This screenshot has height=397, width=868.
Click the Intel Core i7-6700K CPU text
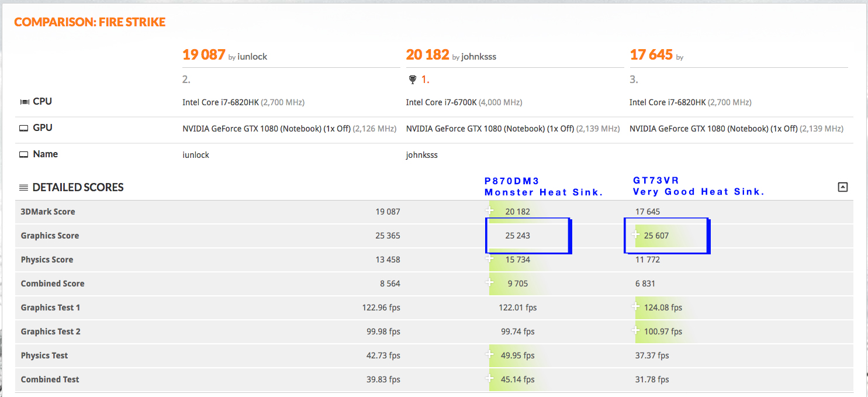441,102
